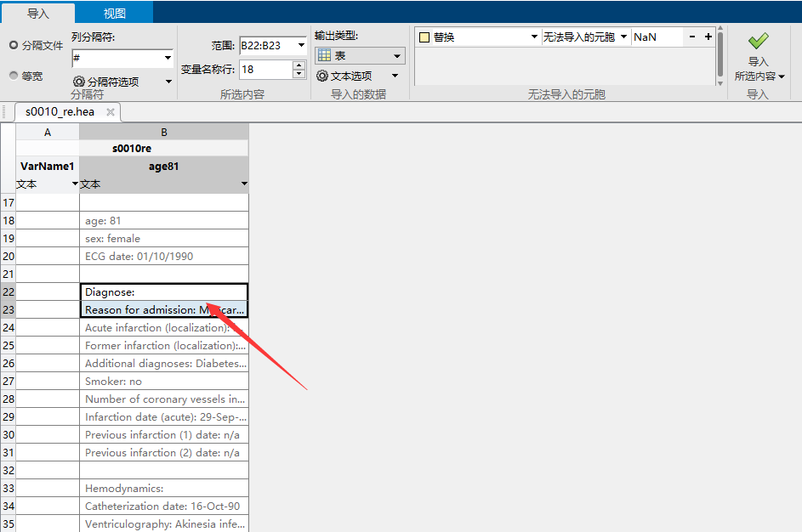Click cell 'ECG date: 01/10/1990'

click(163, 257)
